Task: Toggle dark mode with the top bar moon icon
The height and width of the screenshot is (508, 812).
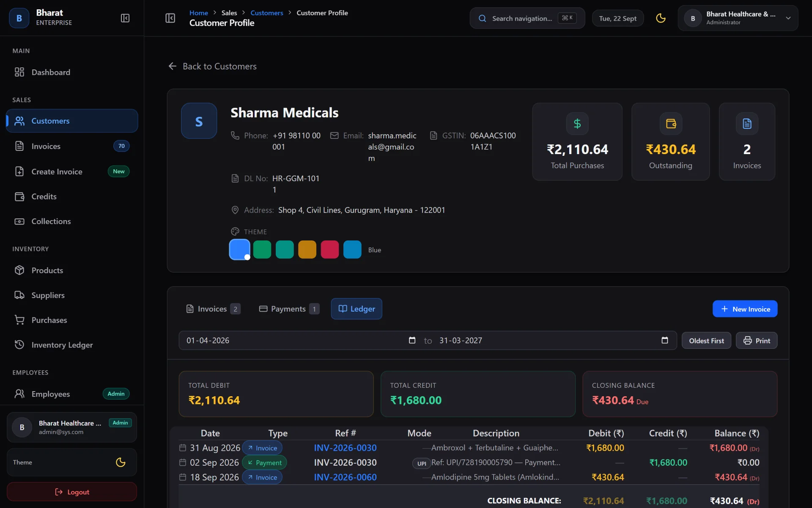Action: [661, 18]
